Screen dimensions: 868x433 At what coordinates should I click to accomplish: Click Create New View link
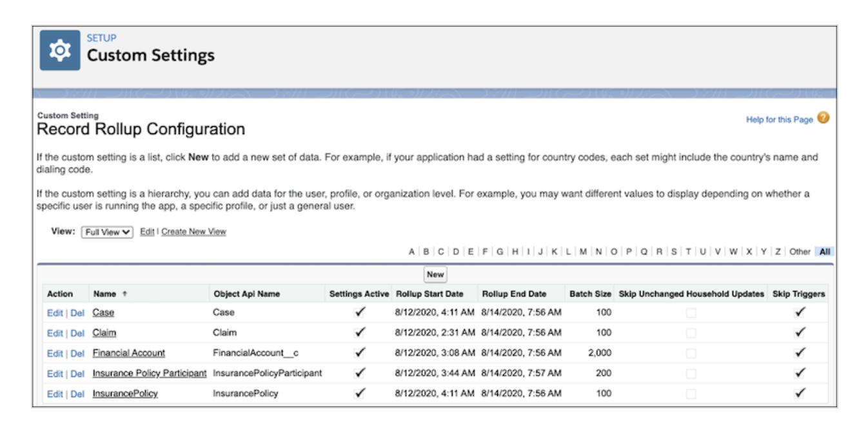pyautogui.click(x=193, y=231)
